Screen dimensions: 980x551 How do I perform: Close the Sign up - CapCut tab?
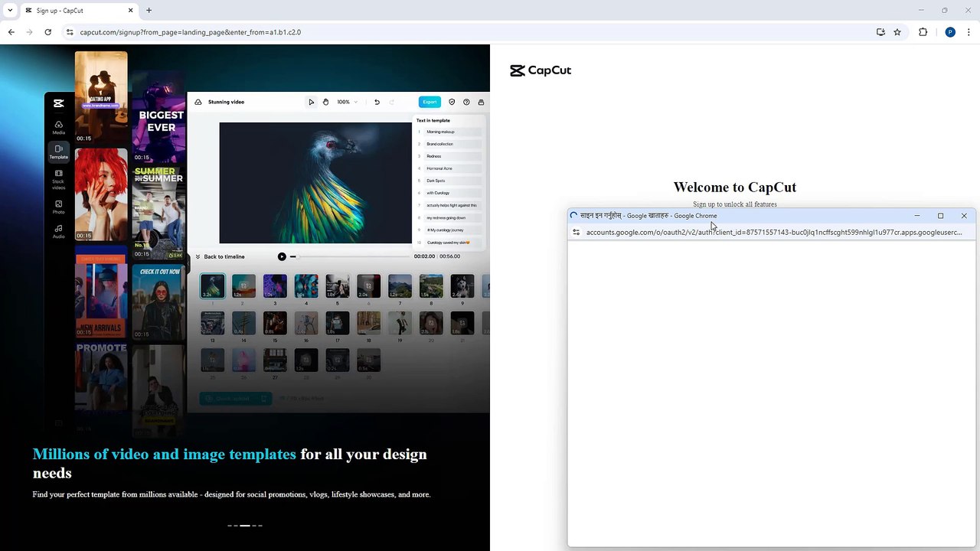(x=130, y=10)
